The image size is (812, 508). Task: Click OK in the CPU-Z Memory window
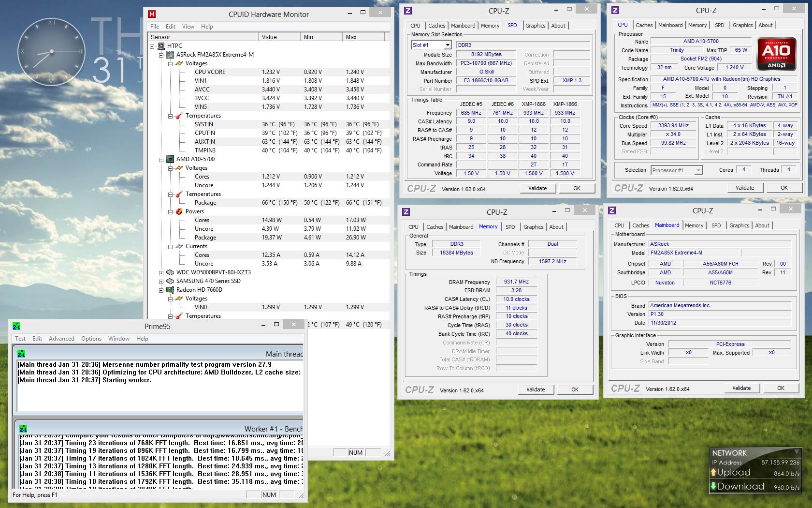pos(575,389)
